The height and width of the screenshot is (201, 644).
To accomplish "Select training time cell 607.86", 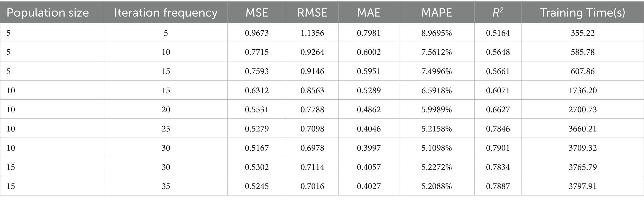I will pyautogui.click(x=583, y=71).
